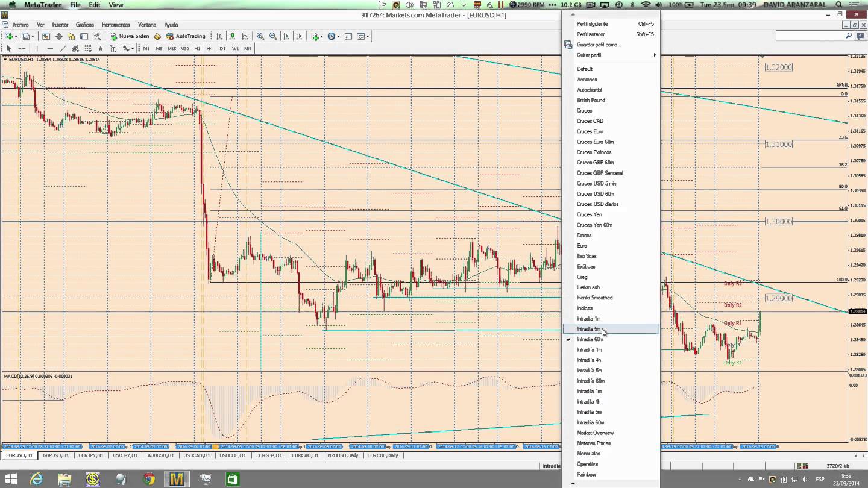This screenshot has width=868, height=488.
Task: Choose Guardar perfil como... option
Action: [x=599, y=45]
